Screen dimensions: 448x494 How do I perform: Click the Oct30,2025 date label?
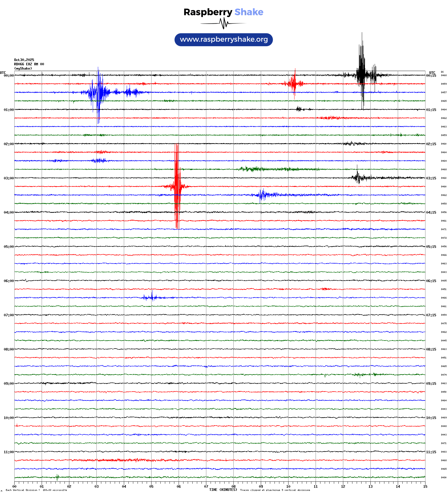pos(24,60)
